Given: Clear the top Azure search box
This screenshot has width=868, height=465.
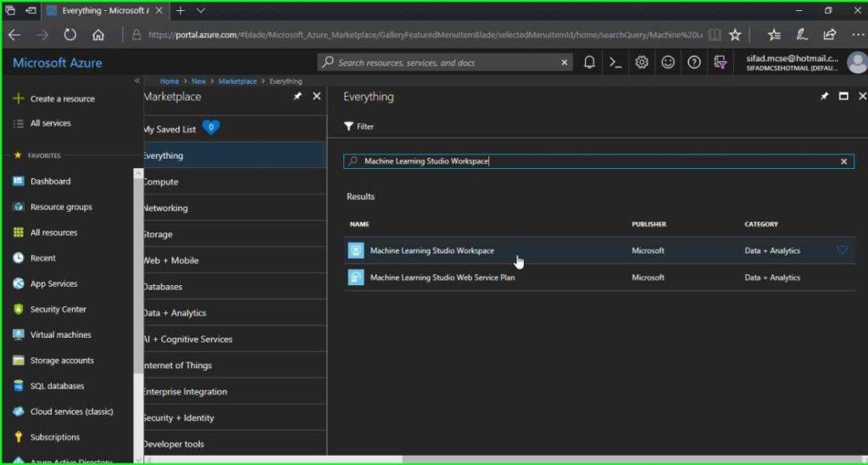Looking at the screenshot, I should (x=564, y=63).
